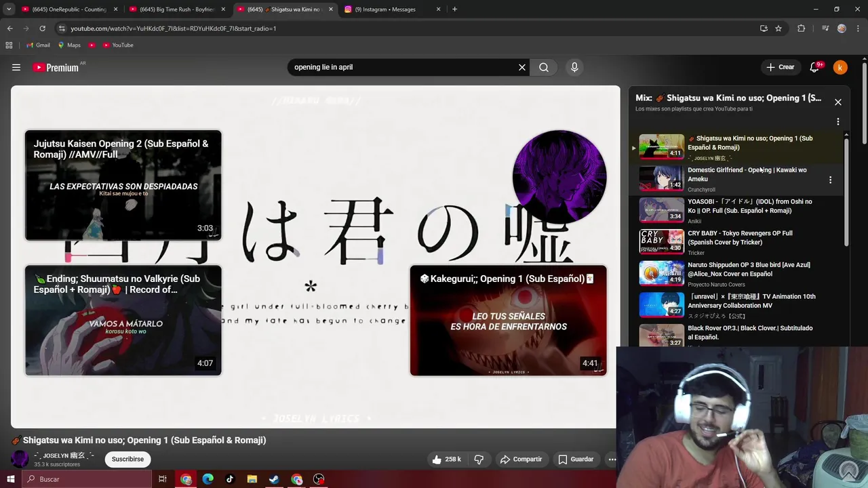Image resolution: width=868 pixels, height=488 pixels.
Task: Open the YouTube hamburger guide menu
Action: point(16,67)
